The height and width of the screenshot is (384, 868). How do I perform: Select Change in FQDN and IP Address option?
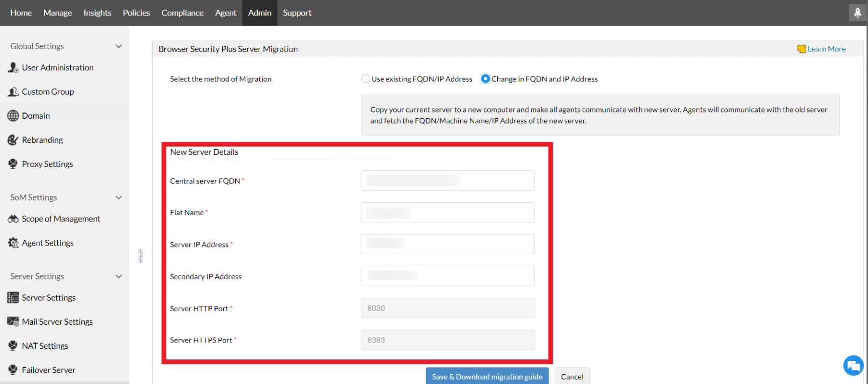(x=485, y=79)
